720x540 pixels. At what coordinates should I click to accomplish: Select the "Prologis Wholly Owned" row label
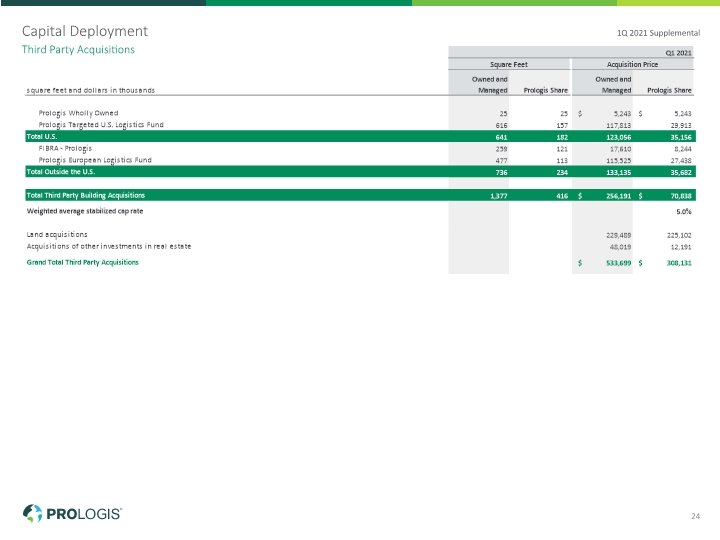(79, 113)
